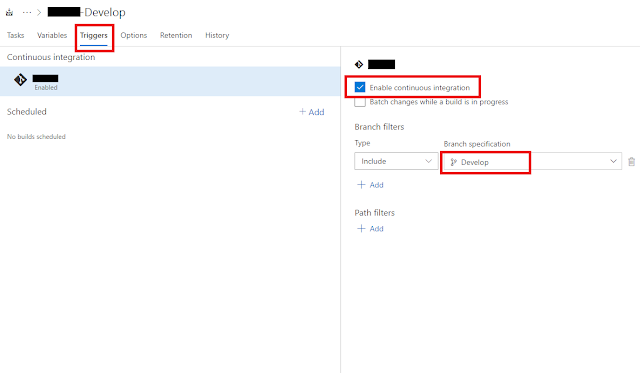Viewport: 640px width, 373px height.
Task: Go to the Retention tab
Action: click(176, 36)
